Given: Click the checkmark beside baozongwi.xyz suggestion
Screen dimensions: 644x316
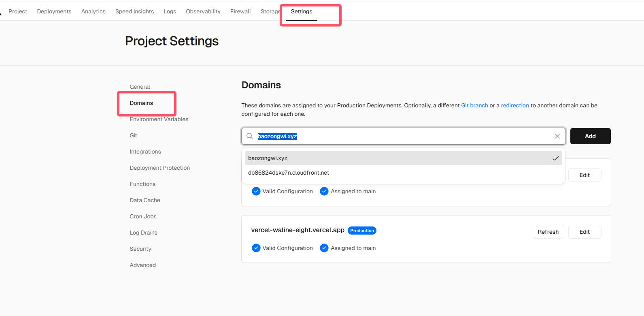Looking at the screenshot, I should [x=555, y=158].
